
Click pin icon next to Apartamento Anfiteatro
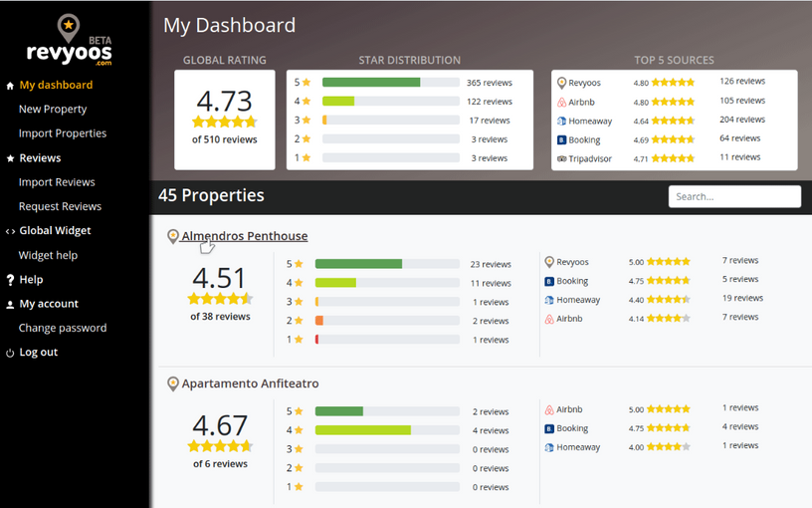coord(173,384)
